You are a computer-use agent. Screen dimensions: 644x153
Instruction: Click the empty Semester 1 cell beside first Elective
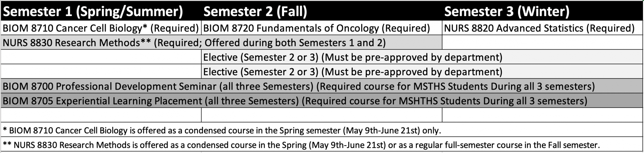(101, 57)
